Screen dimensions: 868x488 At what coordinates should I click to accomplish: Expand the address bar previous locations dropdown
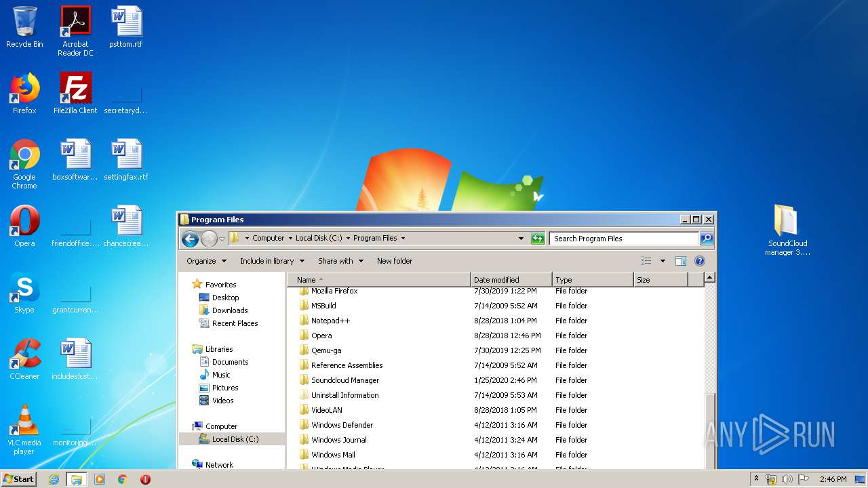[x=521, y=239]
